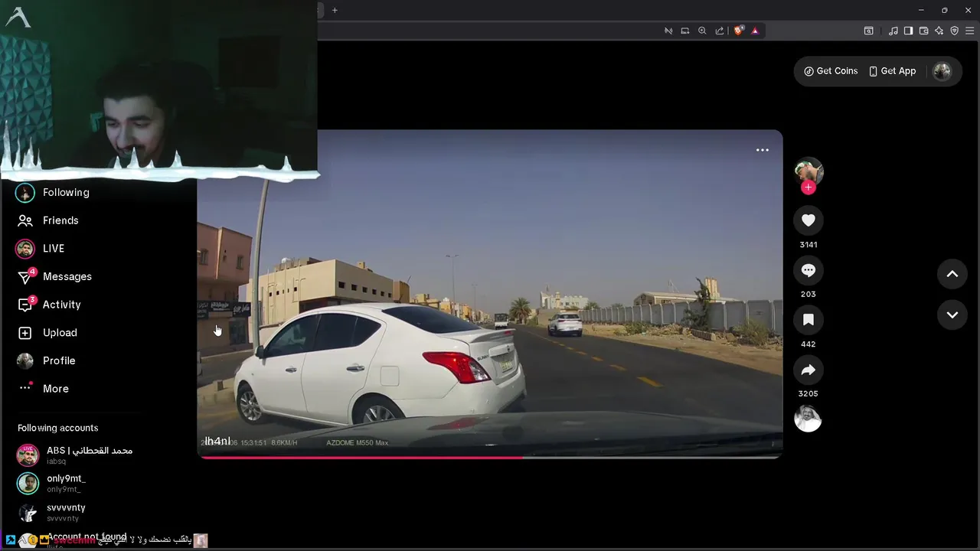Open the comments bubble showing 203
980x551 pixels.
(808, 270)
